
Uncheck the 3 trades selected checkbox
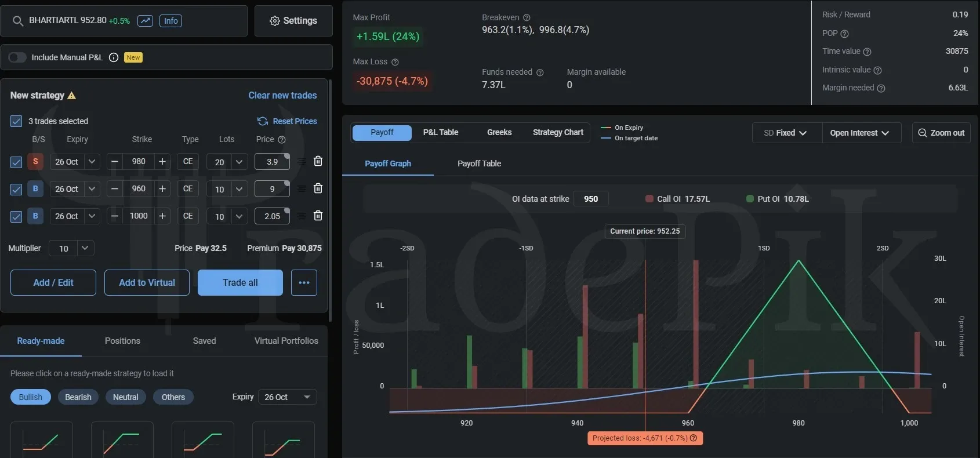[16, 121]
